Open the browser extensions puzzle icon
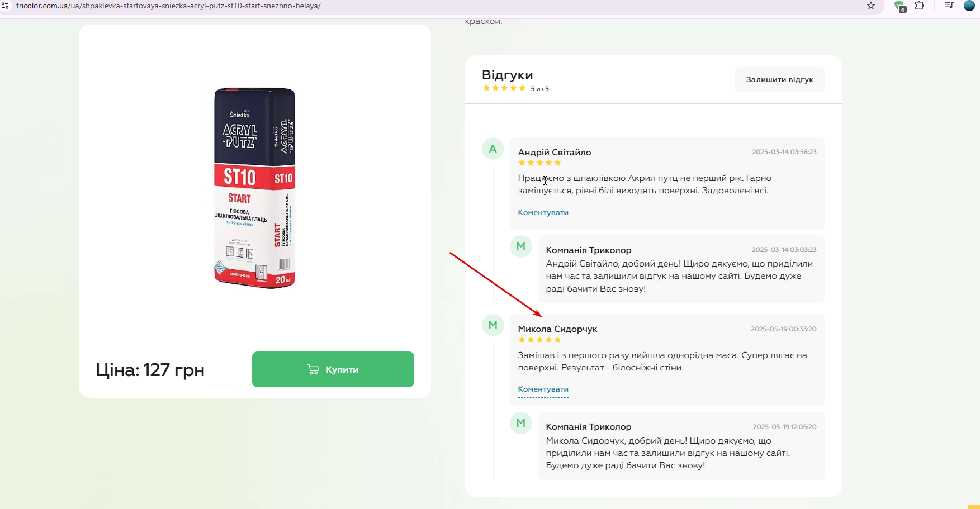Screen dimensions: 980x509 click(x=920, y=6)
